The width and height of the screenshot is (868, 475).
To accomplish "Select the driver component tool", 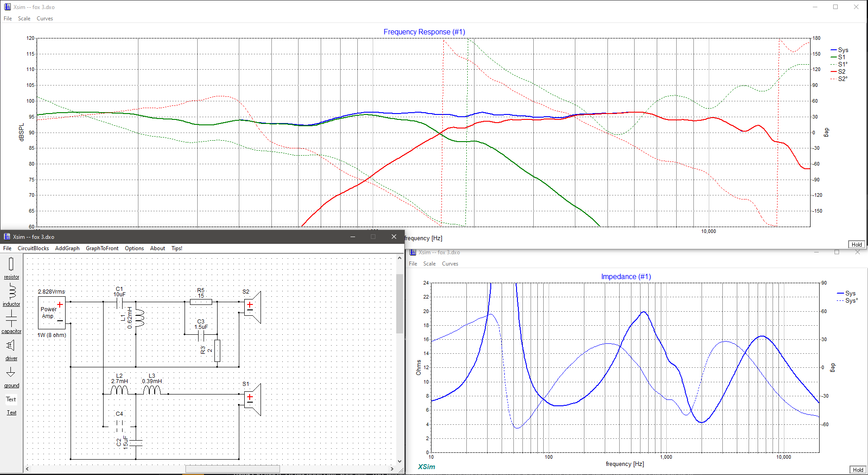I will pyautogui.click(x=11, y=349).
